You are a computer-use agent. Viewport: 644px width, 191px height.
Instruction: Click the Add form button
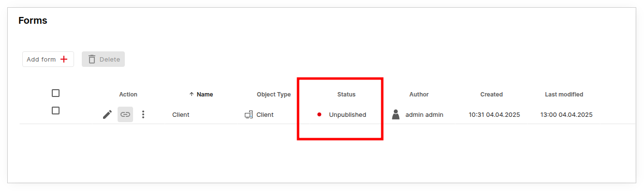[x=48, y=59]
